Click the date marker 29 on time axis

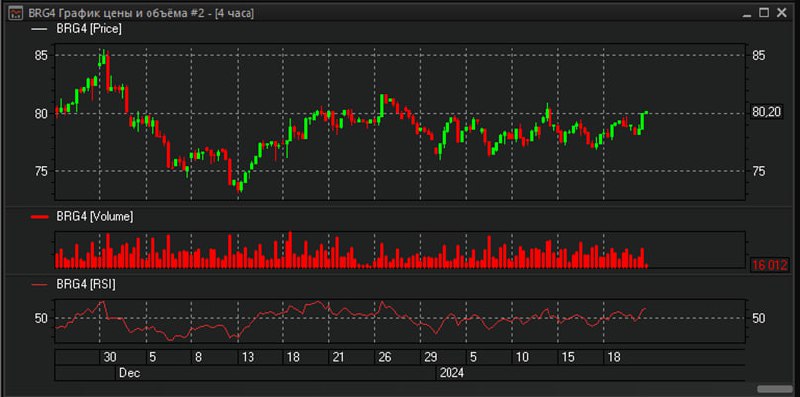(x=431, y=357)
